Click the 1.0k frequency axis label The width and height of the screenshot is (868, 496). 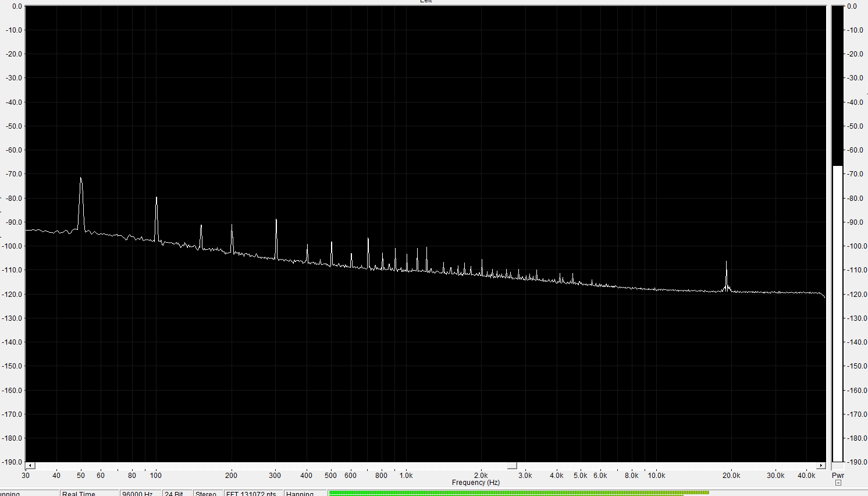click(x=406, y=476)
